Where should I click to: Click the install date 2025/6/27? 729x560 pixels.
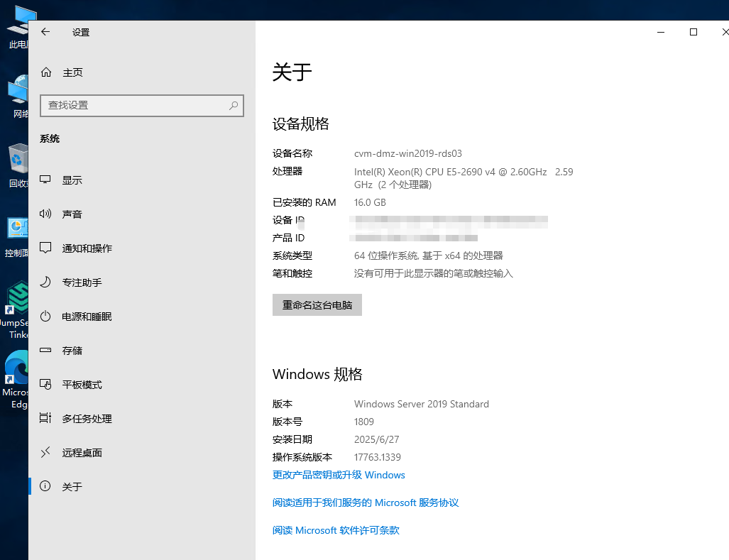[377, 439]
